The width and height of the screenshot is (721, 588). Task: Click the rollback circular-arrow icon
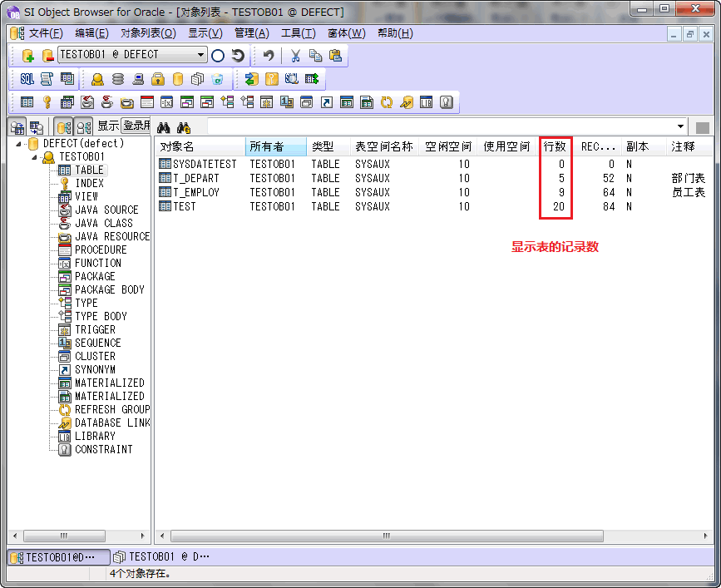click(238, 56)
